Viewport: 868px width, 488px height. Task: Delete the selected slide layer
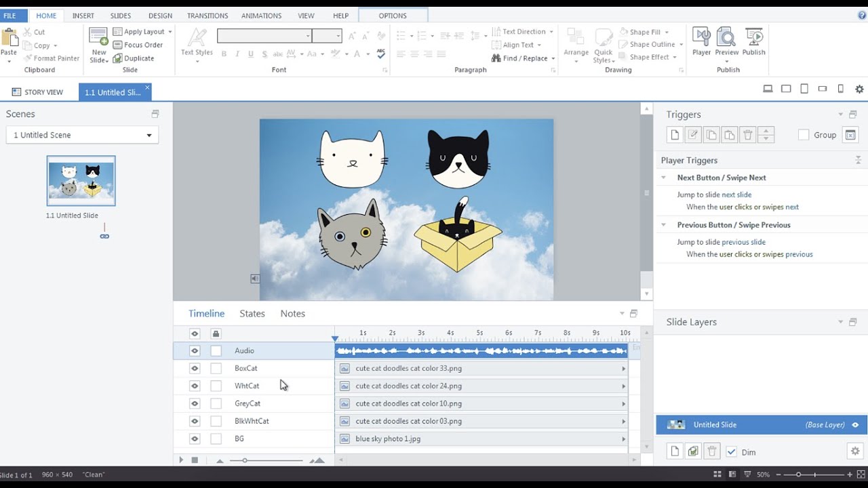tap(711, 451)
